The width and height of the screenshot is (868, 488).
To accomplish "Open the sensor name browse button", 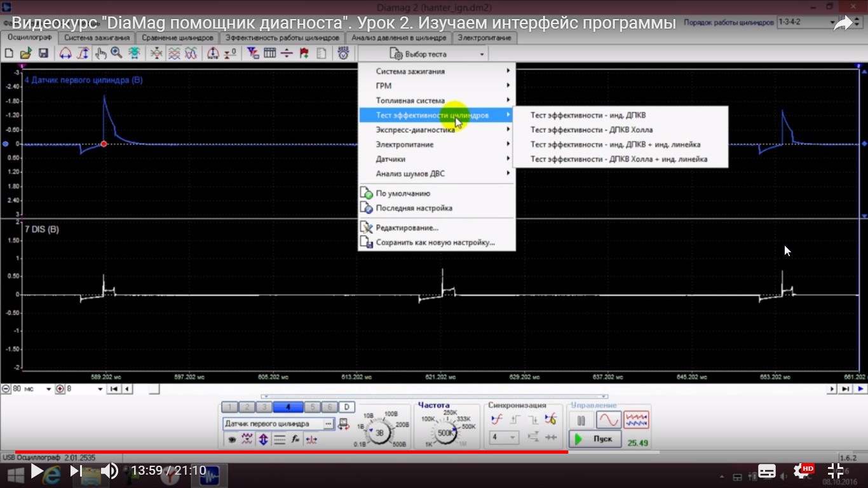I will point(329,424).
